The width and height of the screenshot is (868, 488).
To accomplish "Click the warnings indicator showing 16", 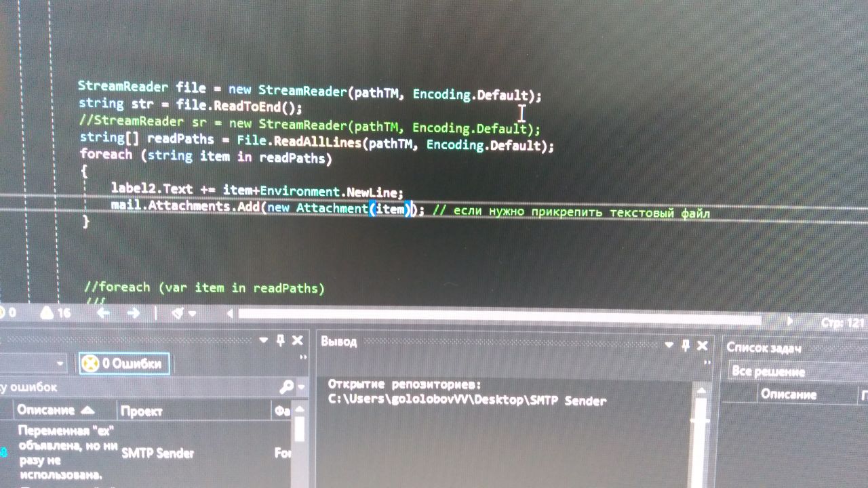I will click(x=55, y=313).
